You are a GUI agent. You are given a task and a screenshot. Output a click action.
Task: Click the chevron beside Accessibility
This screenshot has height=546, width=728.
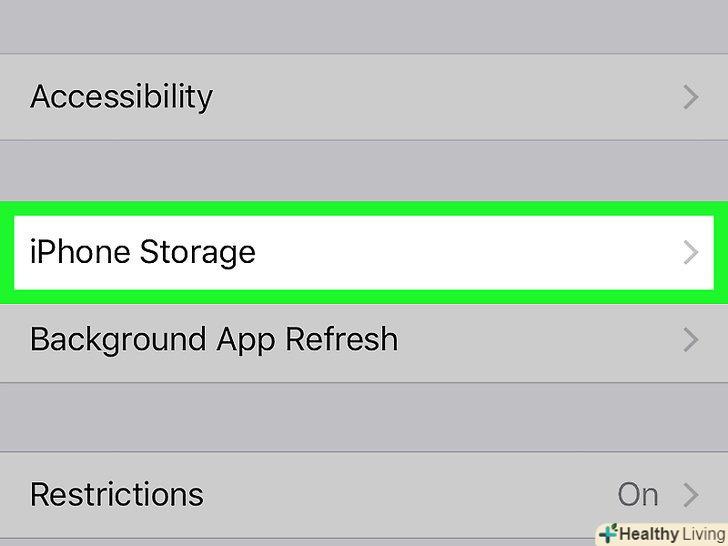tap(690, 97)
